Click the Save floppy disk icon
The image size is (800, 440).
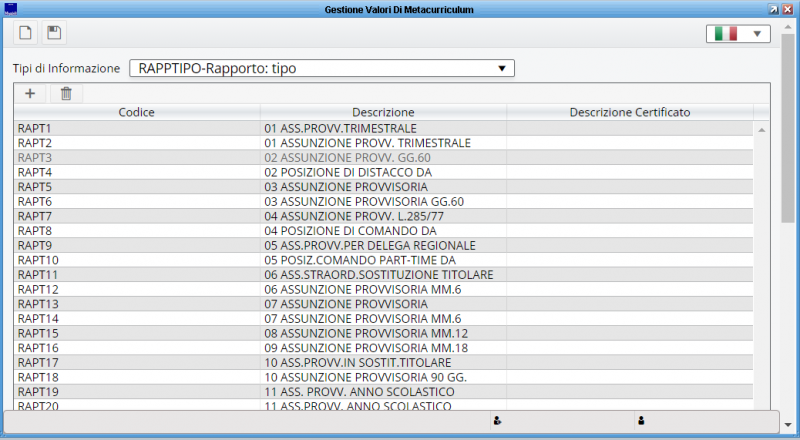[x=54, y=33]
